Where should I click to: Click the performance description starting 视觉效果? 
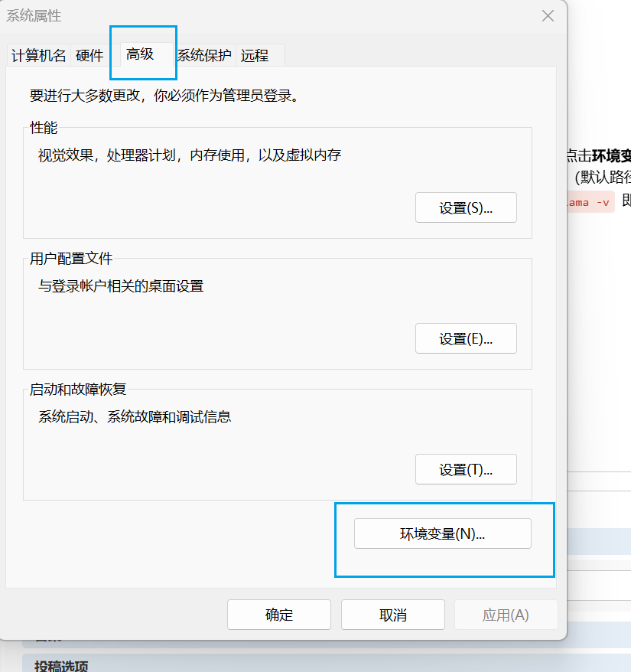pyautogui.click(x=190, y=155)
